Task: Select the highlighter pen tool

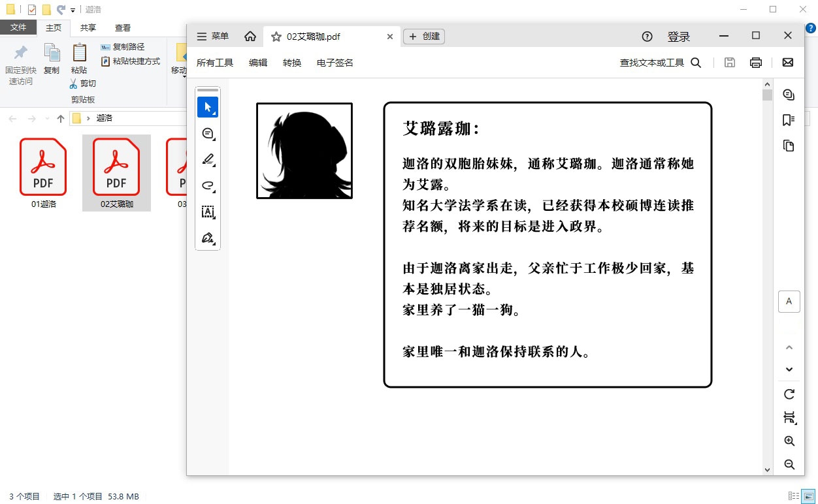Action: point(208,159)
